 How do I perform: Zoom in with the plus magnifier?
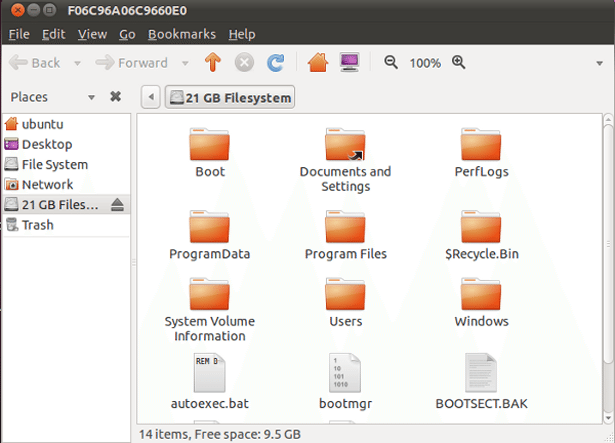[x=459, y=62]
